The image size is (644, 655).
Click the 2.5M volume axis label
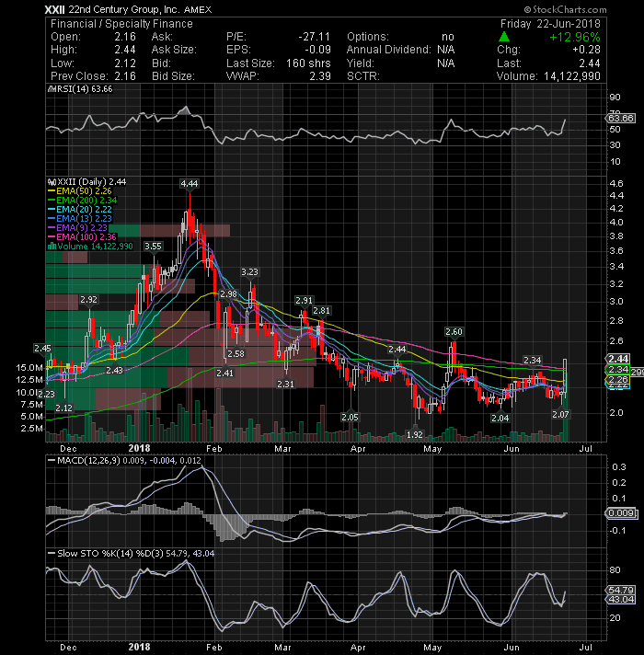point(31,428)
